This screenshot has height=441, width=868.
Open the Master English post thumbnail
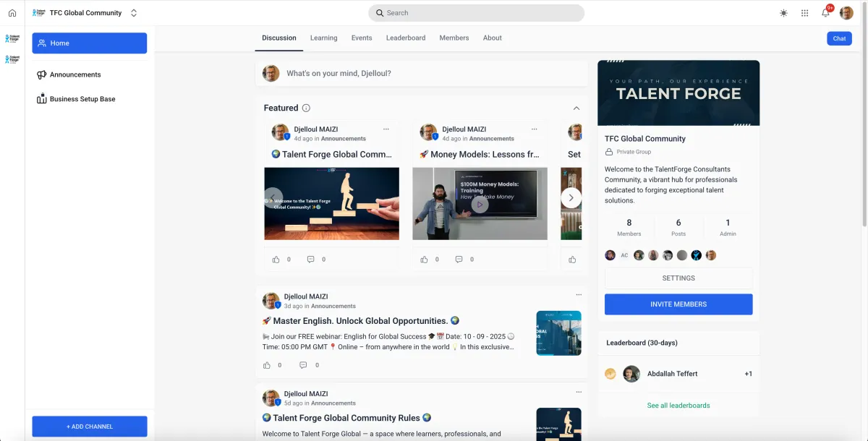[558, 333]
